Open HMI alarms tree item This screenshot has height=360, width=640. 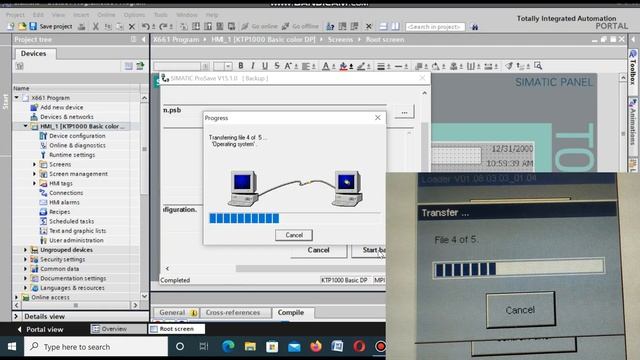pyautogui.click(x=64, y=202)
